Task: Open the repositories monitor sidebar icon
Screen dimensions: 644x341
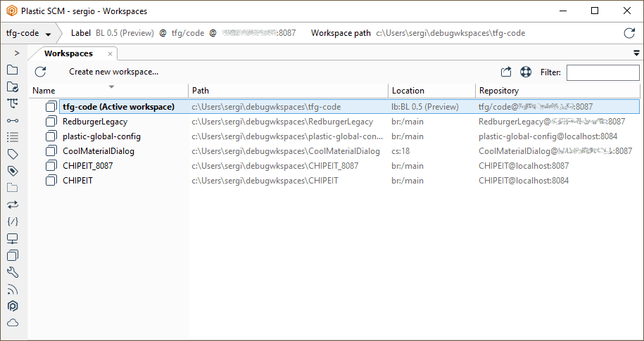Action: click(x=13, y=238)
